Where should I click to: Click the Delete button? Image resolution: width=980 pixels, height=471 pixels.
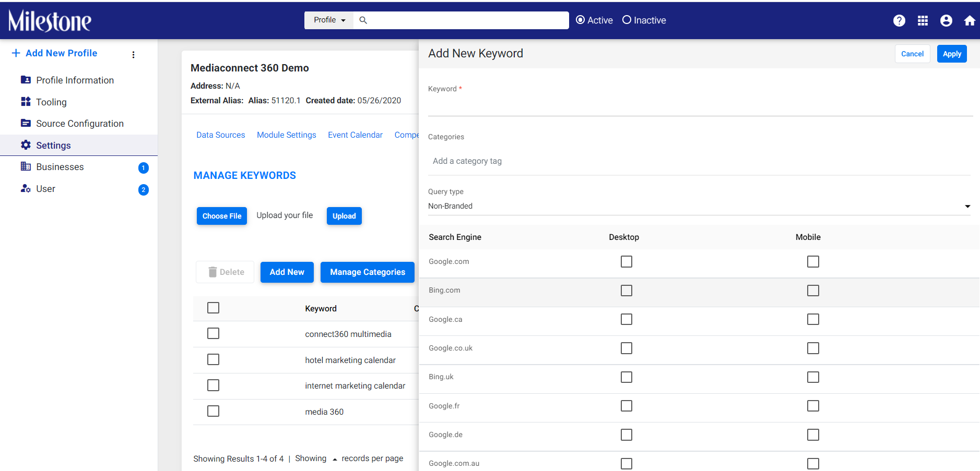pyautogui.click(x=225, y=272)
